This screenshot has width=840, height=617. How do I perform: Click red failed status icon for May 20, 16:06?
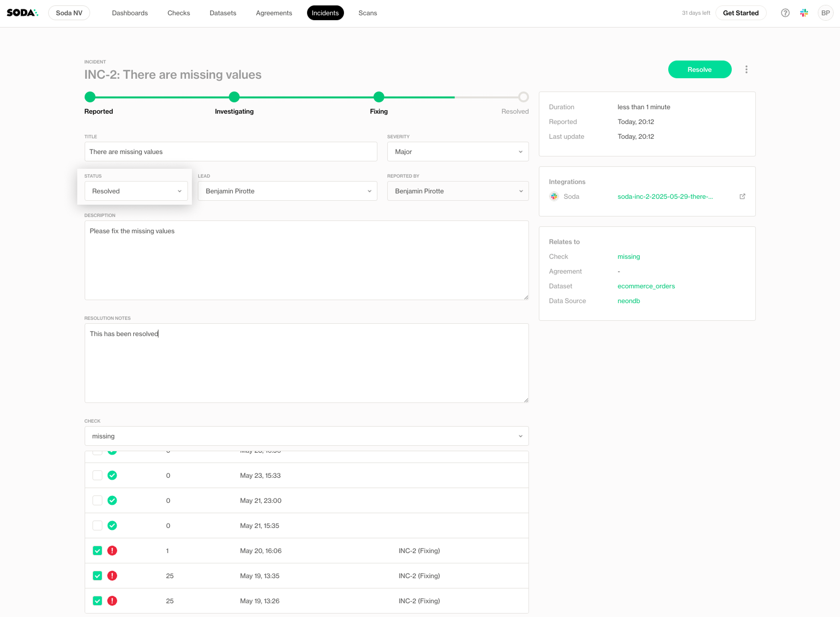(112, 551)
